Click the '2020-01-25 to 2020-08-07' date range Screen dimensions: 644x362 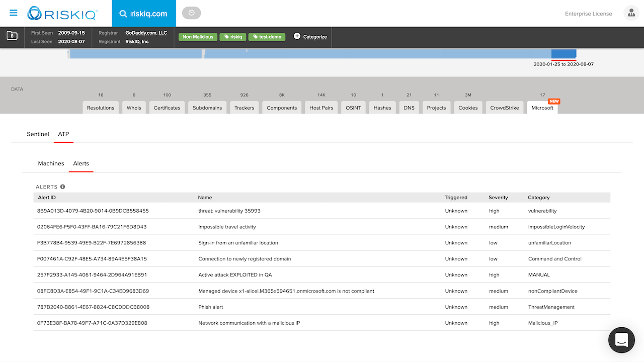coord(563,64)
